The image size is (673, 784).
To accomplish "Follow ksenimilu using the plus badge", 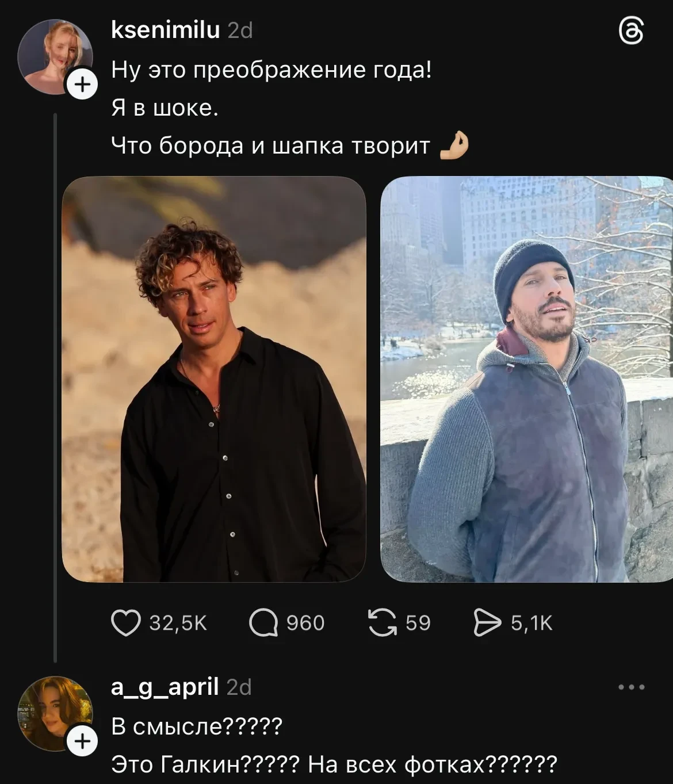I will [x=83, y=85].
